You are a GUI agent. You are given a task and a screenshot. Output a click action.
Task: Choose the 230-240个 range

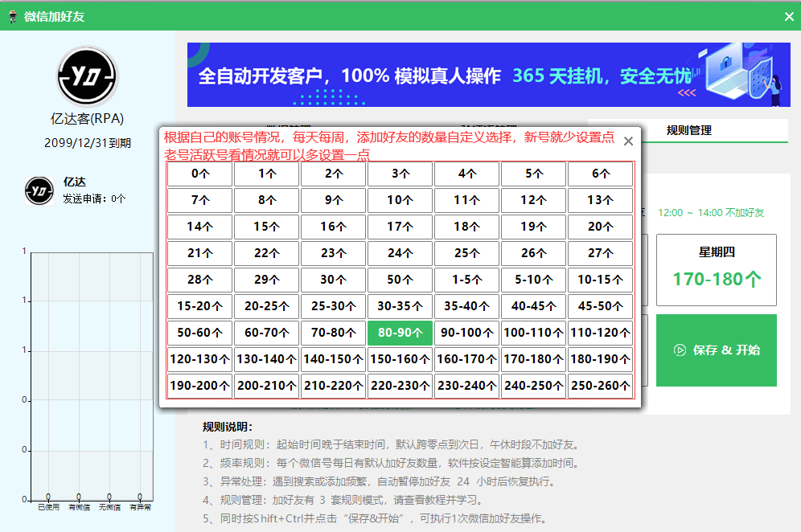(x=467, y=386)
